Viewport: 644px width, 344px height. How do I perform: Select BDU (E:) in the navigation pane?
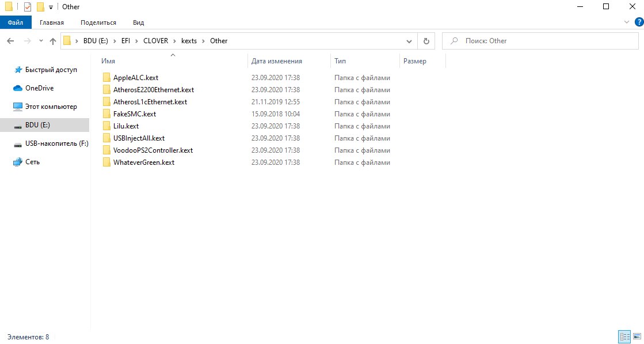44,125
